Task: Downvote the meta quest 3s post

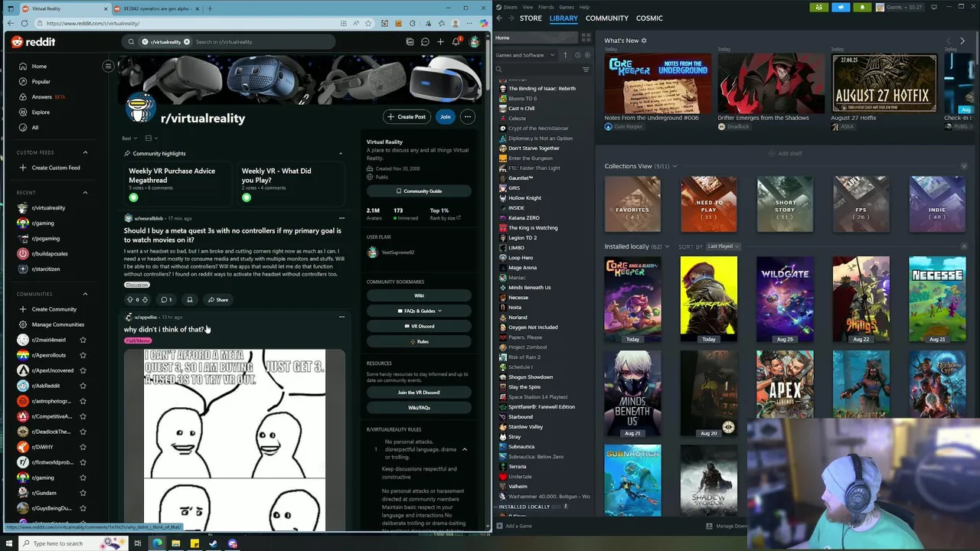Action: point(145,300)
